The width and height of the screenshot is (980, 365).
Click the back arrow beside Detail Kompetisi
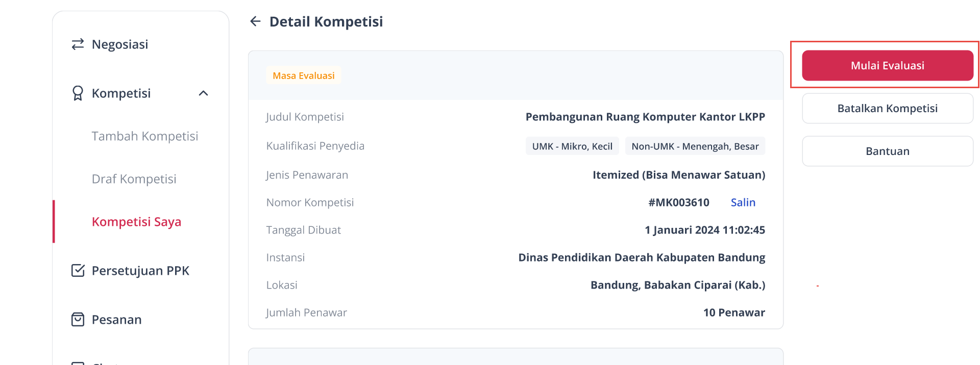[255, 21]
